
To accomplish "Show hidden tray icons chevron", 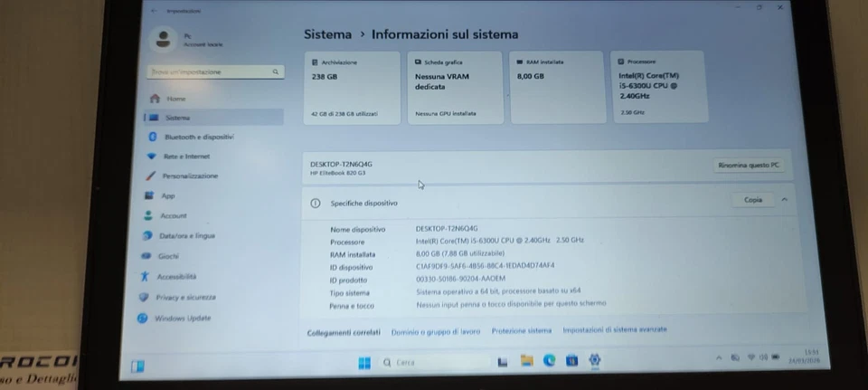I will [x=719, y=357].
